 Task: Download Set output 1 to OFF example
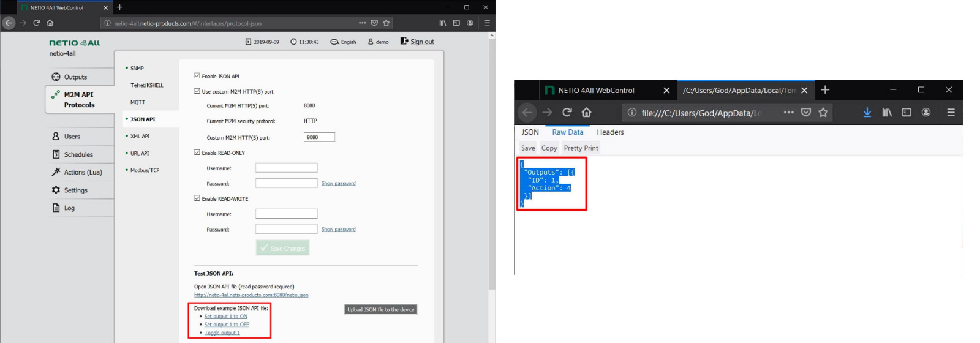point(227,325)
